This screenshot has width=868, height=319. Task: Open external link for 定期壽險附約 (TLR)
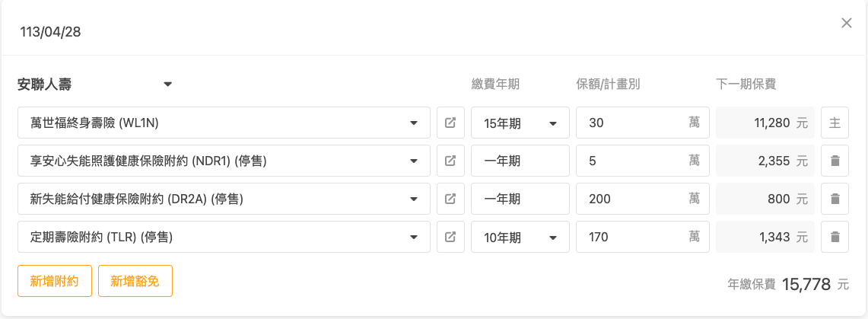click(x=450, y=237)
